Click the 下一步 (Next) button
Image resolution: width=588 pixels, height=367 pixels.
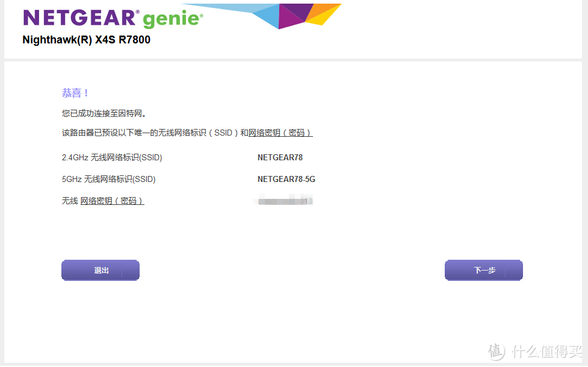click(x=484, y=270)
